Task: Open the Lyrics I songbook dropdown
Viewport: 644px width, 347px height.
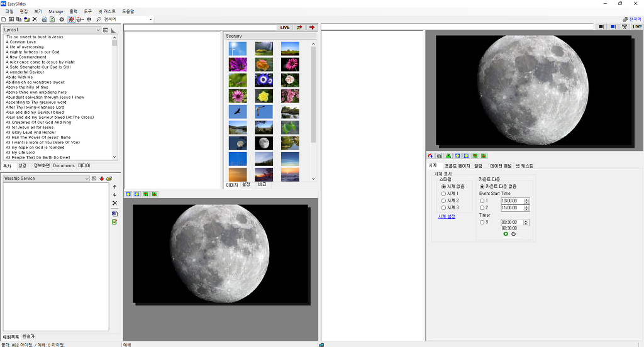Action: (98, 30)
